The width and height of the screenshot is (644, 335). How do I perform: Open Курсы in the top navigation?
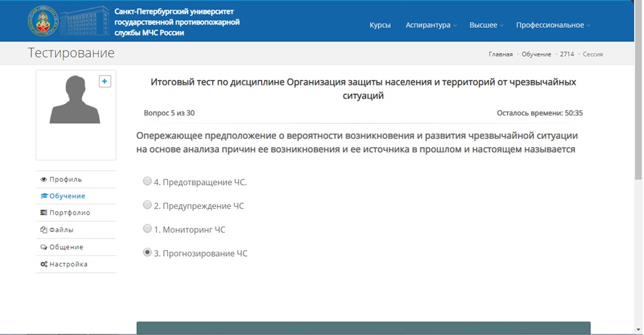[x=380, y=25]
